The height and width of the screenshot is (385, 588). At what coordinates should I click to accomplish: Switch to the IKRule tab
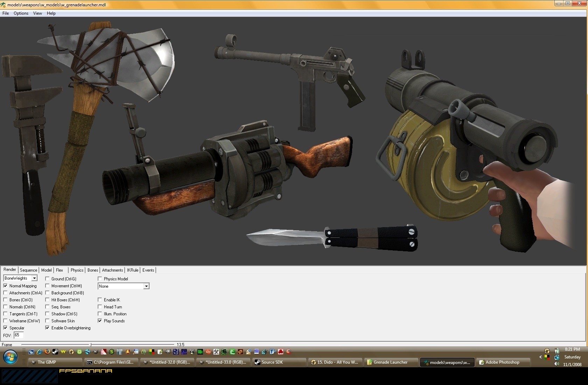tap(133, 270)
